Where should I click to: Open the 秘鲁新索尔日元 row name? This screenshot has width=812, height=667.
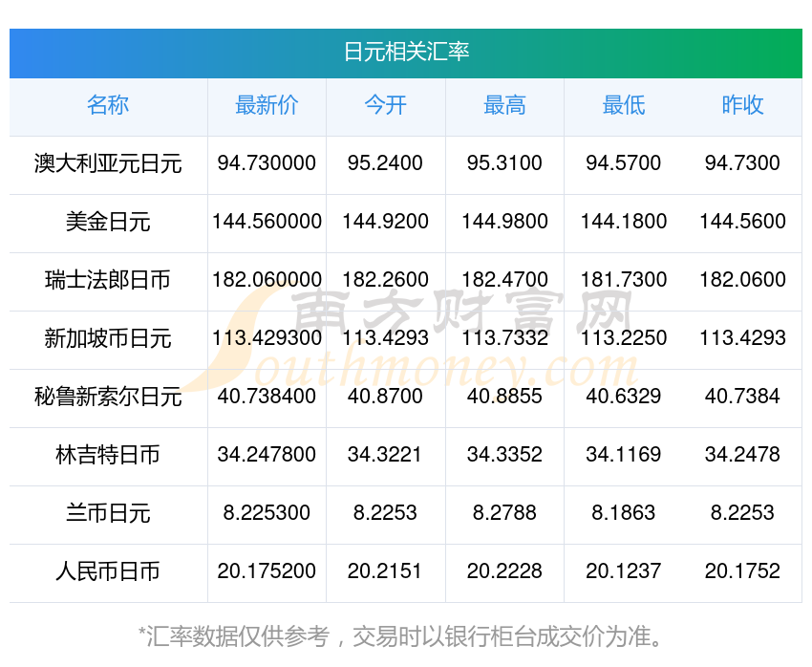[x=108, y=397]
